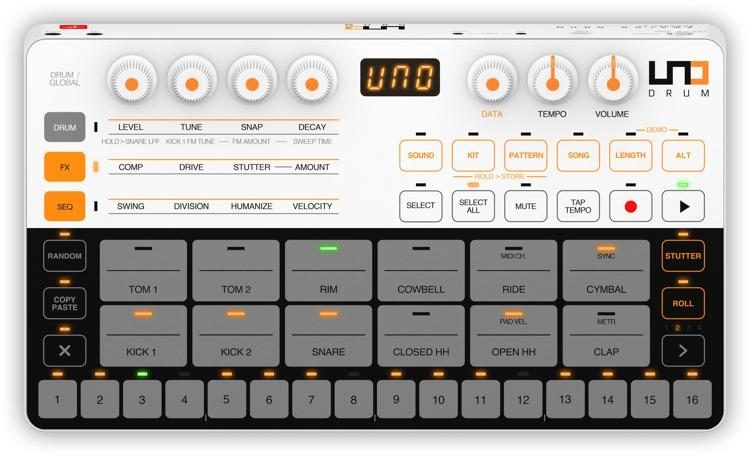Open KIT selection mode
750x456 pixels.
pos(473,156)
